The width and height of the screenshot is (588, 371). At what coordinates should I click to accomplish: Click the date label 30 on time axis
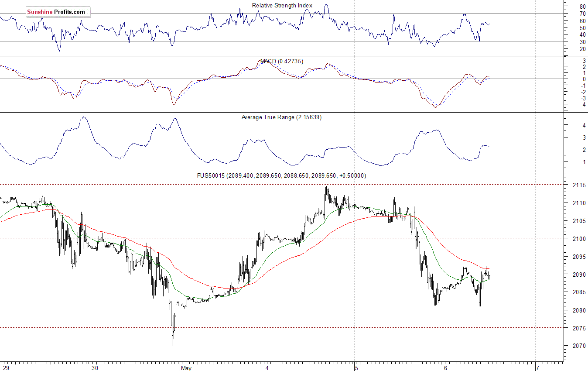[96, 368]
